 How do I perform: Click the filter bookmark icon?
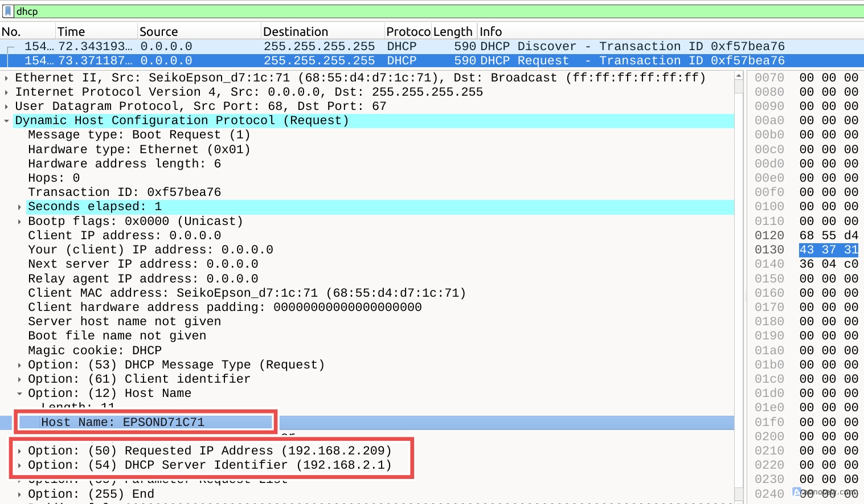8,11
